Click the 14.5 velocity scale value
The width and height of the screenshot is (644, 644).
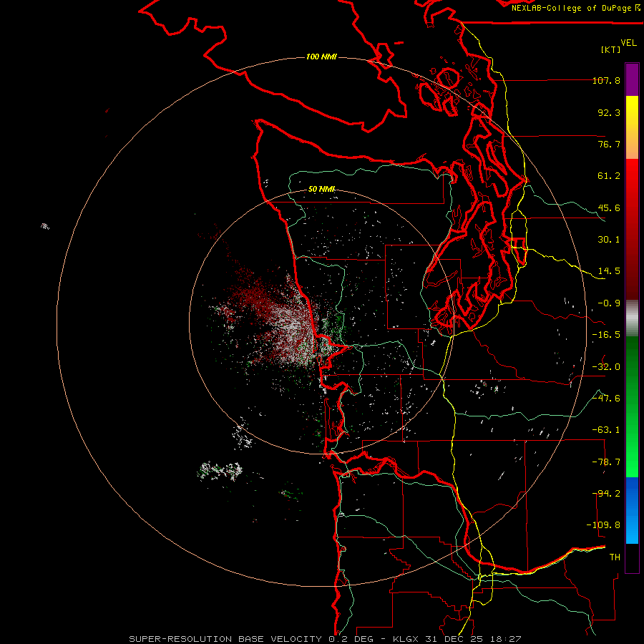click(x=609, y=271)
